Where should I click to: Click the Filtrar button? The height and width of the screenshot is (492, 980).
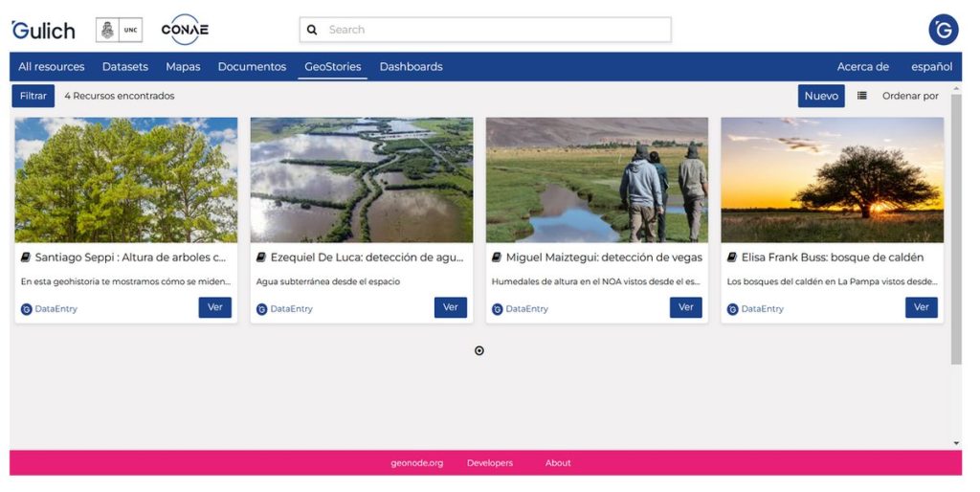[x=33, y=96]
